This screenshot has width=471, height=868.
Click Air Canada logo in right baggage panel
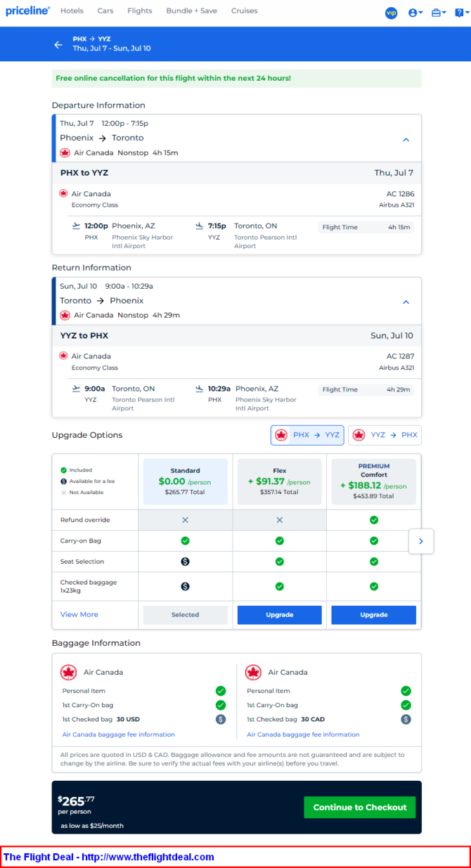[253, 673]
